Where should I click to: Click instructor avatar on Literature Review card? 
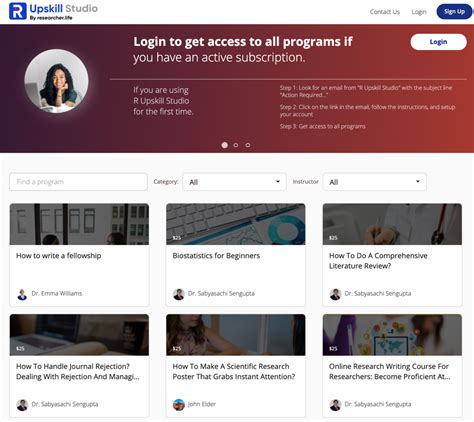335,294
